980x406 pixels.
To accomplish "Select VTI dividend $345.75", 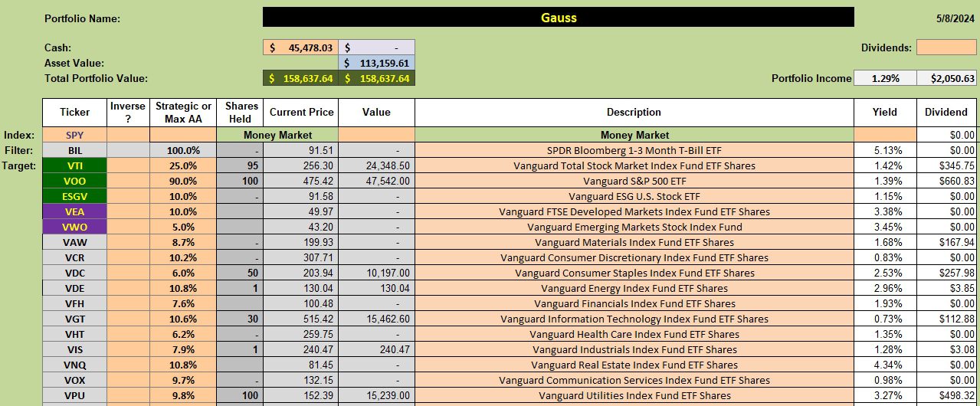I will point(946,165).
